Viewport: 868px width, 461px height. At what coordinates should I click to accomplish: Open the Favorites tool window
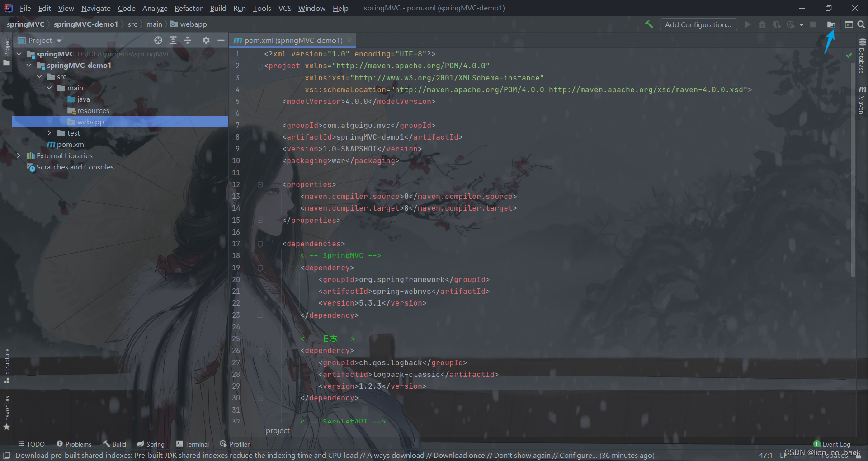click(x=6, y=413)
